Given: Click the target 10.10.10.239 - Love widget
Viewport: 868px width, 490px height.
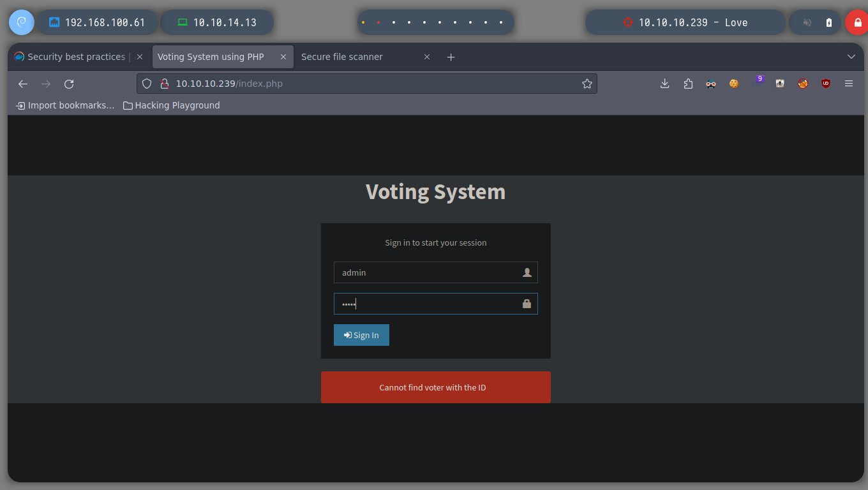Looking at the screenshot, I should coord(685,22).
